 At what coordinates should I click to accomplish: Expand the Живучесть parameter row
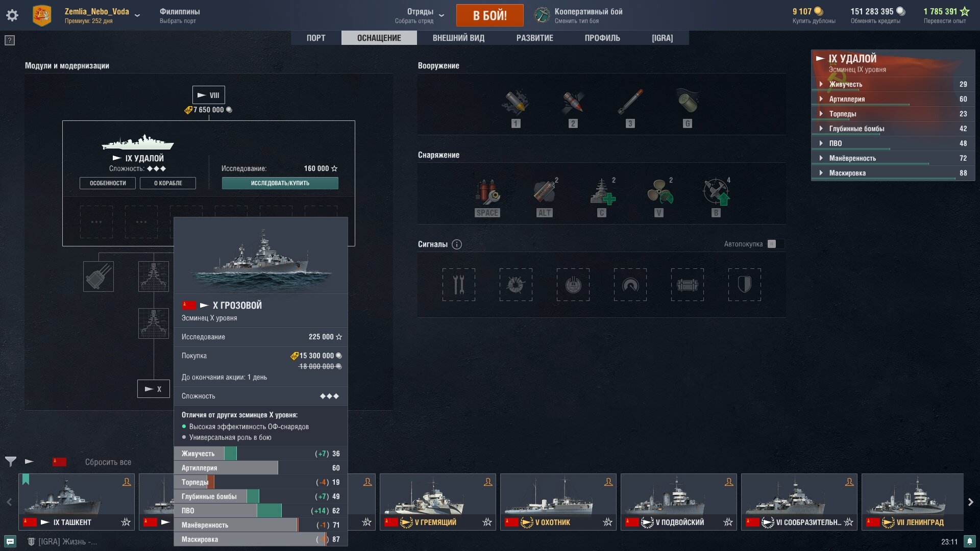point(893,84)
